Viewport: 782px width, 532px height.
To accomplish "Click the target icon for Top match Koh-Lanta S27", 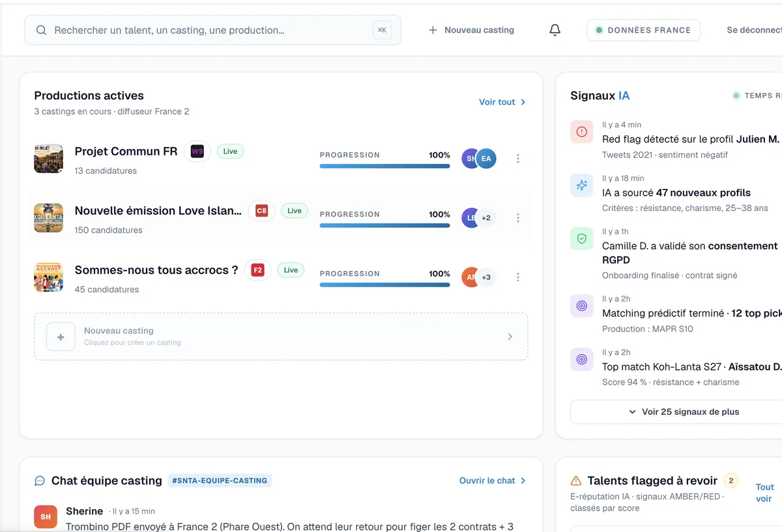I will 581,359.
